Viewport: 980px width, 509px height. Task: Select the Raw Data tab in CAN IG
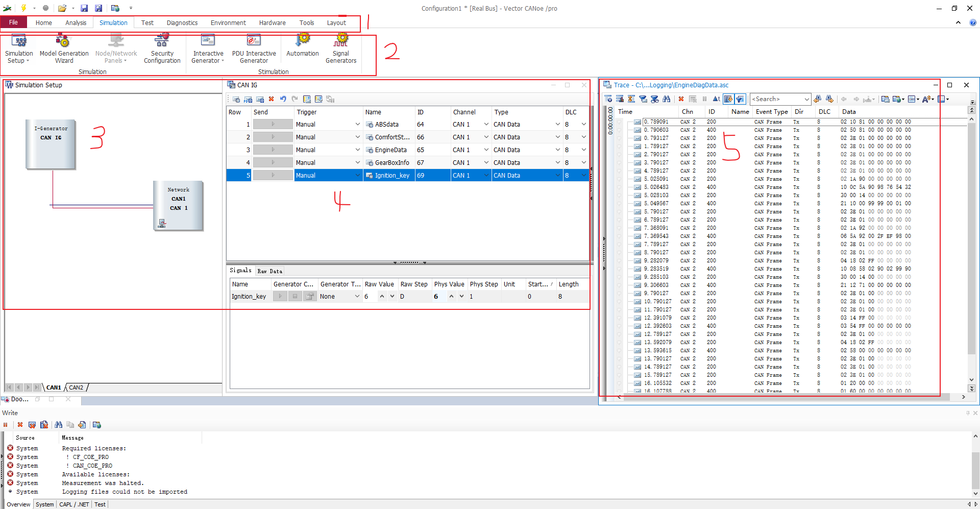[x=270, y=271]
